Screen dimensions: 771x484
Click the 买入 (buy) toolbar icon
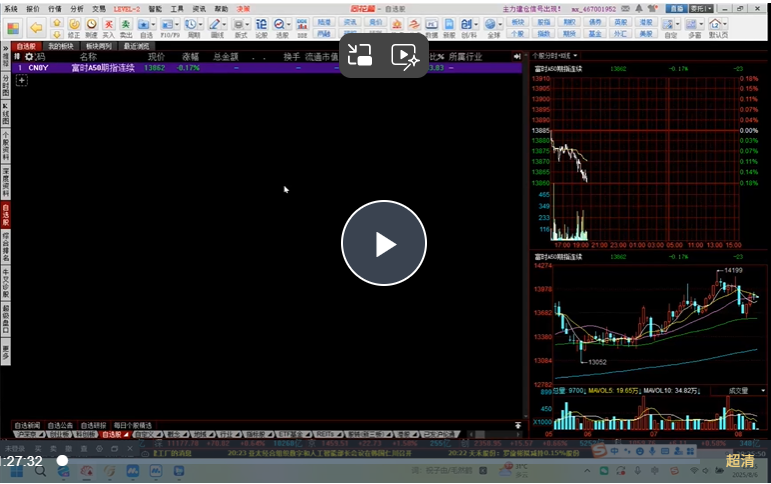click(x=108, y=26)
